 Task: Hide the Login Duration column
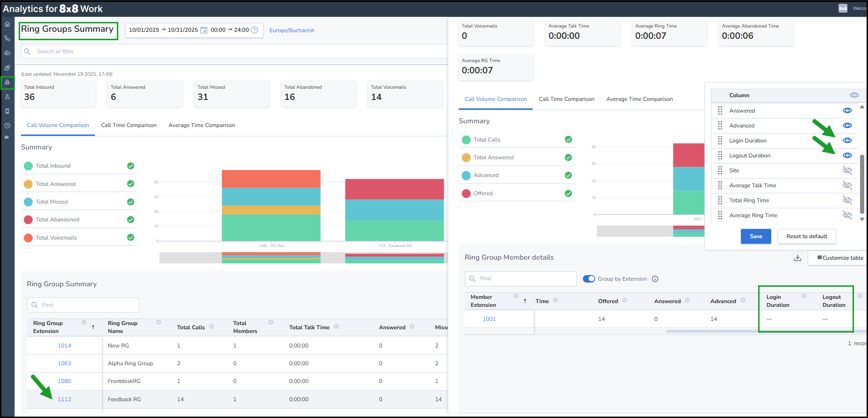coord(847,141)
